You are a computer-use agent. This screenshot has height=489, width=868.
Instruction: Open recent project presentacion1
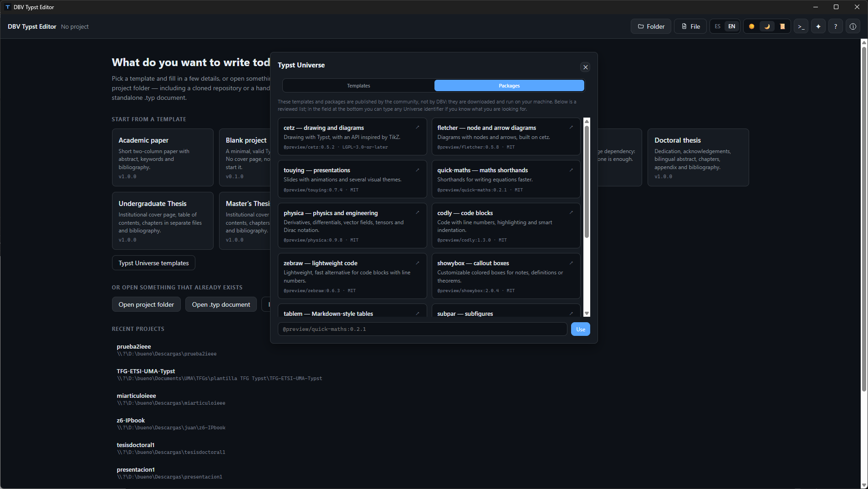169,473
